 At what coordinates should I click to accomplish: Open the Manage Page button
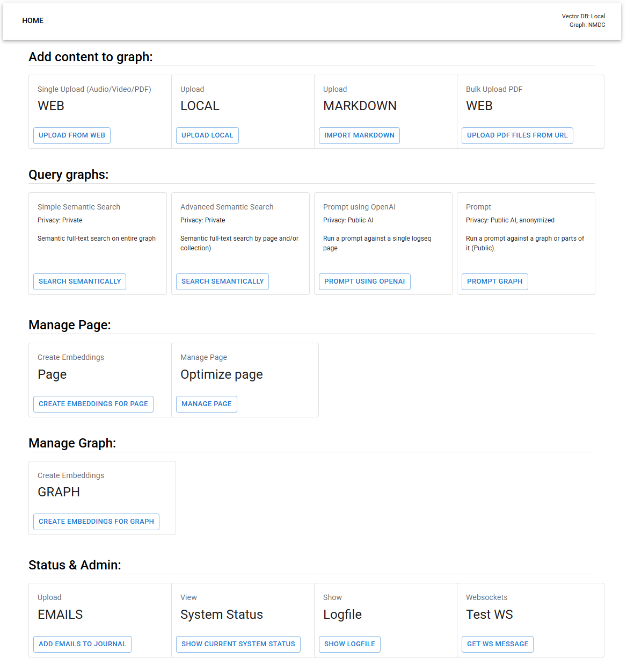(x=207, y=404)
